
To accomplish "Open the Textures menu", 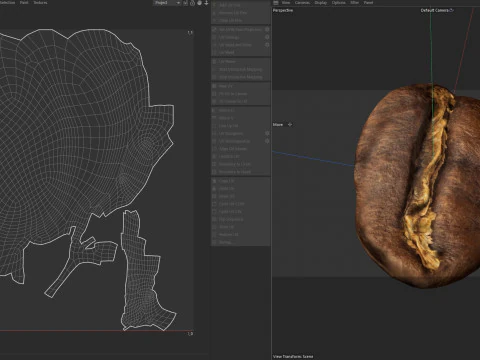I will click(x=40, y=3).
